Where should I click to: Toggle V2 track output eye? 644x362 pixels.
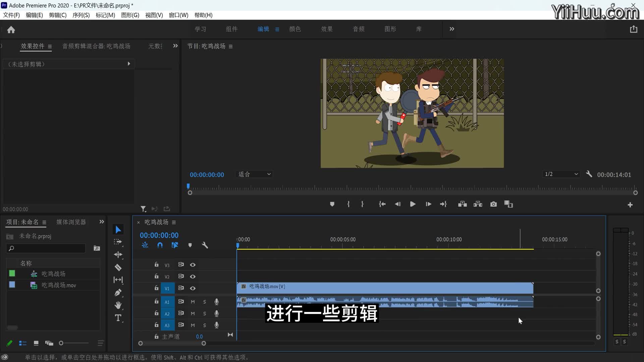pyautogui.click(x=193, y=277)
